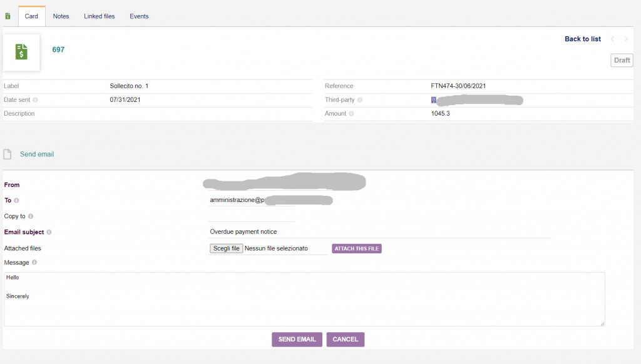The height and width of the screenshot is (364, 641).
Task: Go to the previous record arrow
Action: coord(612,39)
